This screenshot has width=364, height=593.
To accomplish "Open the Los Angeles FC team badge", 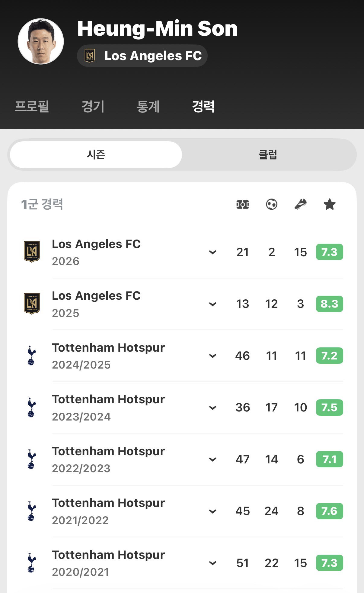I will coord(142,56).
